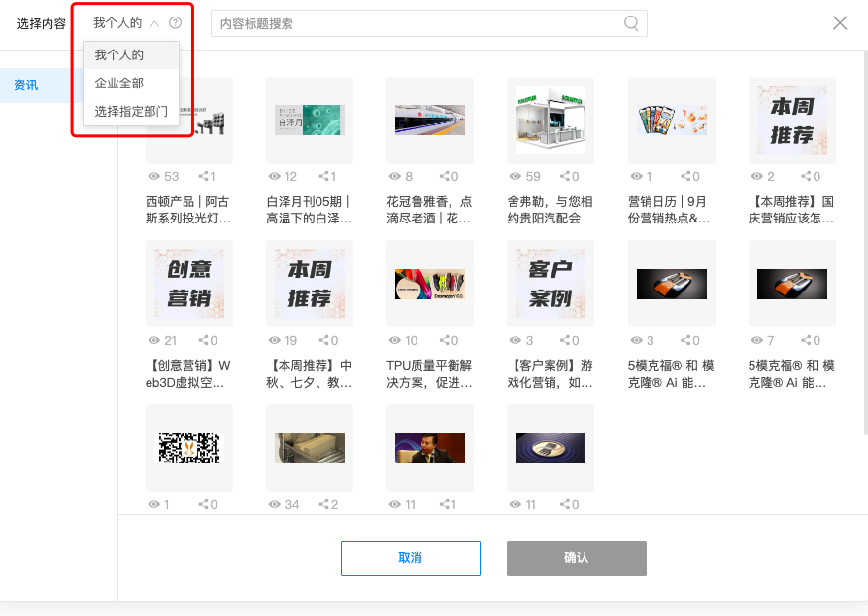
Task: Click the eye icon on the TPU质量平衡 card
Action: click(x=395, y=340)
